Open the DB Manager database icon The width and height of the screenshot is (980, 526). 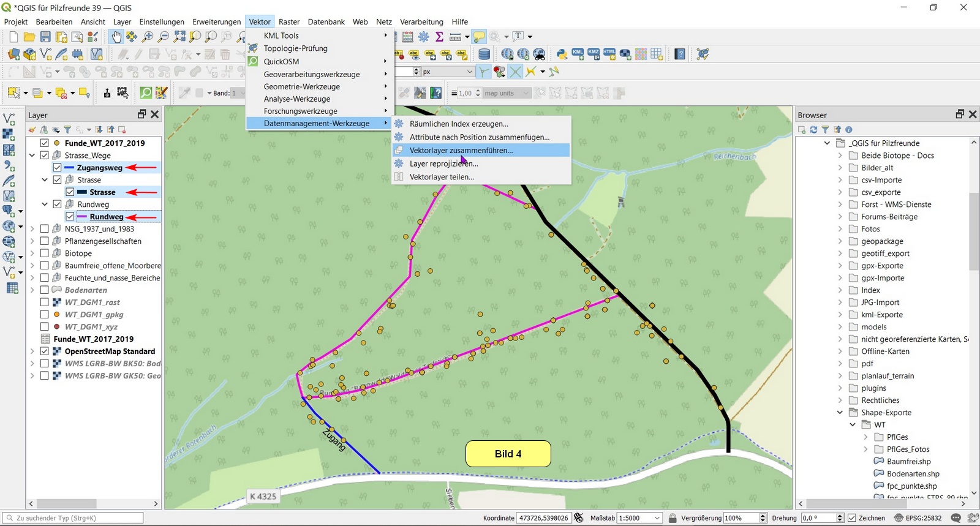[484, 54]
